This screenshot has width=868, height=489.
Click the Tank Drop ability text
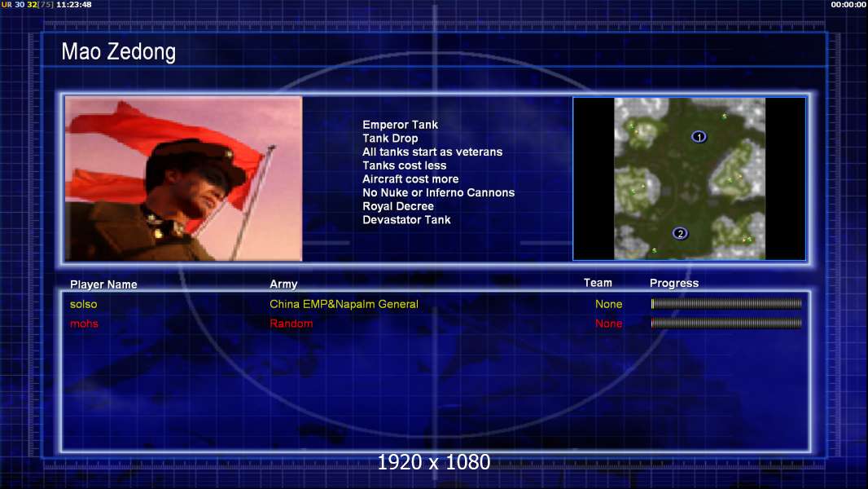[390, 139]
